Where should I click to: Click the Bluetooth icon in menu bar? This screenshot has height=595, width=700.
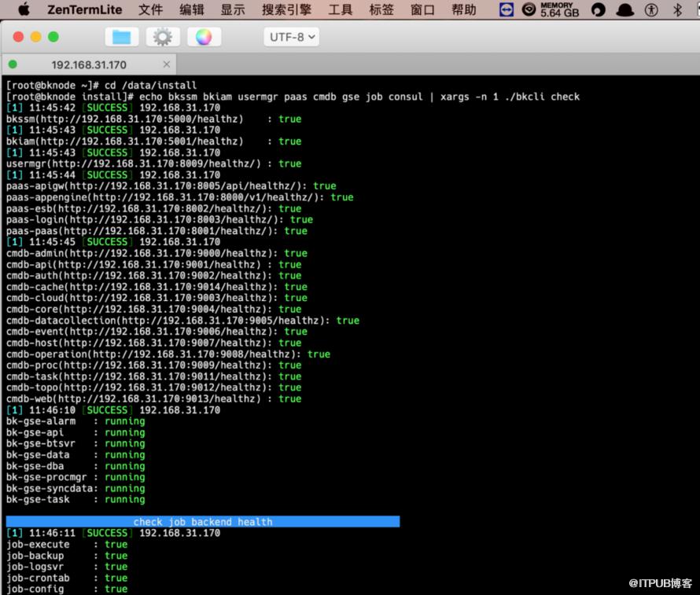pyautogui.click(x=677, y=9)
